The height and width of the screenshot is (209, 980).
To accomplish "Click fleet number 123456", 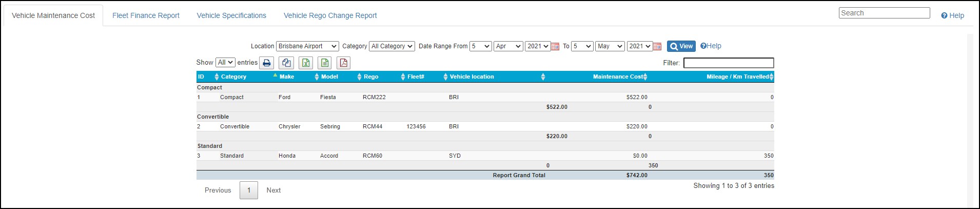I will (x=416, y=126).
